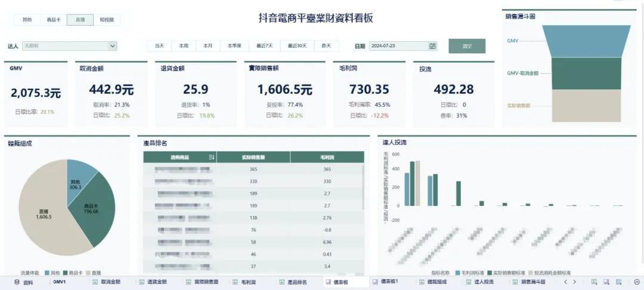Viewport: 644px width, 290px height.
Task: Click the circular collapse icon at the bottom-right corner
Action: [637, 282]
